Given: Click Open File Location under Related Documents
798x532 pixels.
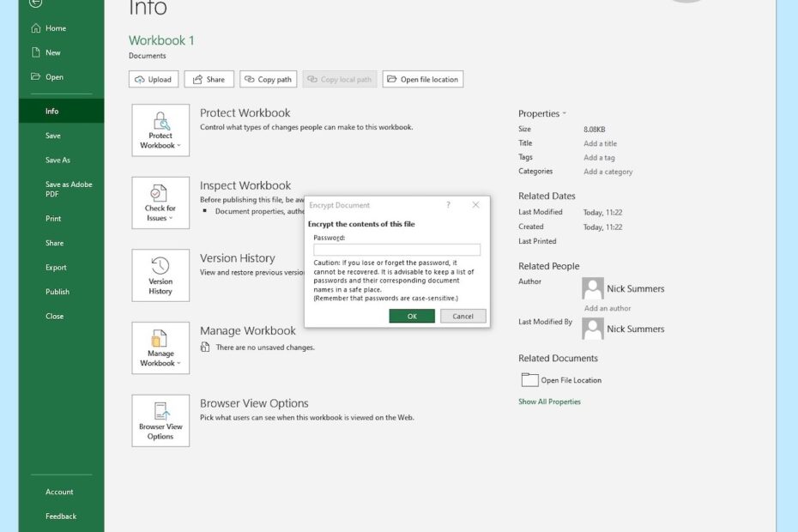Looking at the screenshot, I should pyautogui.click(x=561, y=380).
